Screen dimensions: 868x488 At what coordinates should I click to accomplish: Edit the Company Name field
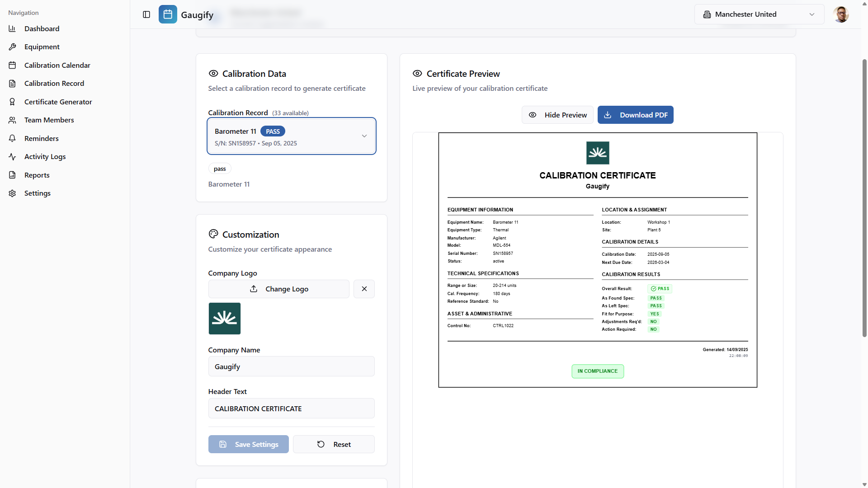292,366
